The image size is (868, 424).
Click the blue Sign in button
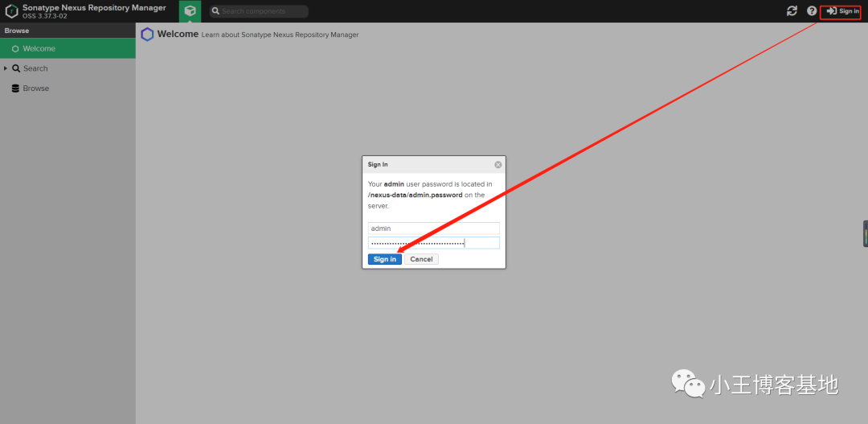pyautogui.click(x=385, y=259)
